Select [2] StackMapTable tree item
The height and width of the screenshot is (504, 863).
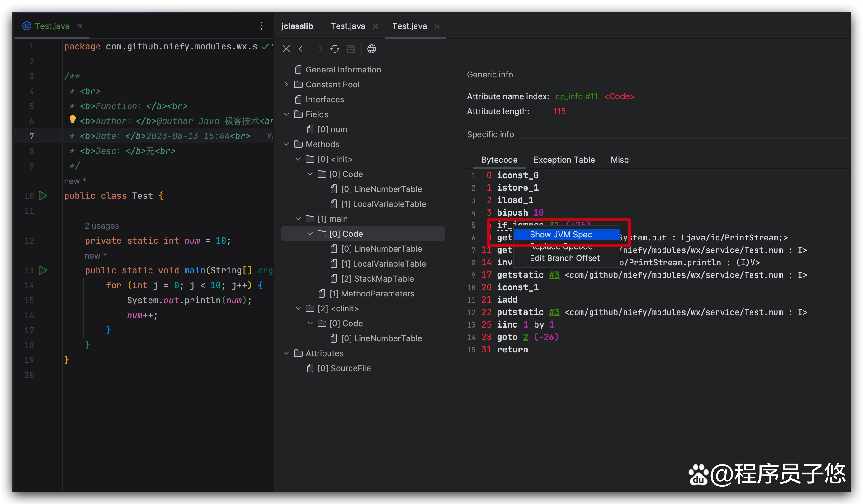coord(377,278)
